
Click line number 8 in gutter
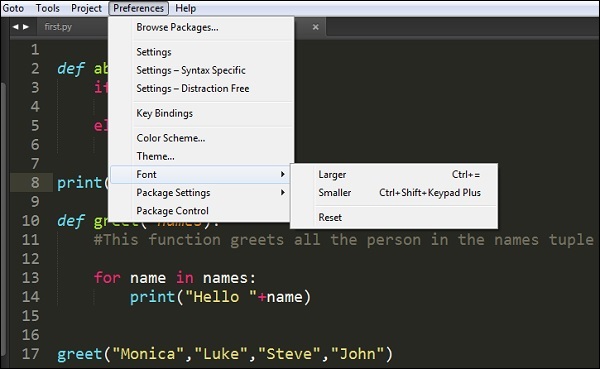click(x=35, y=182)
